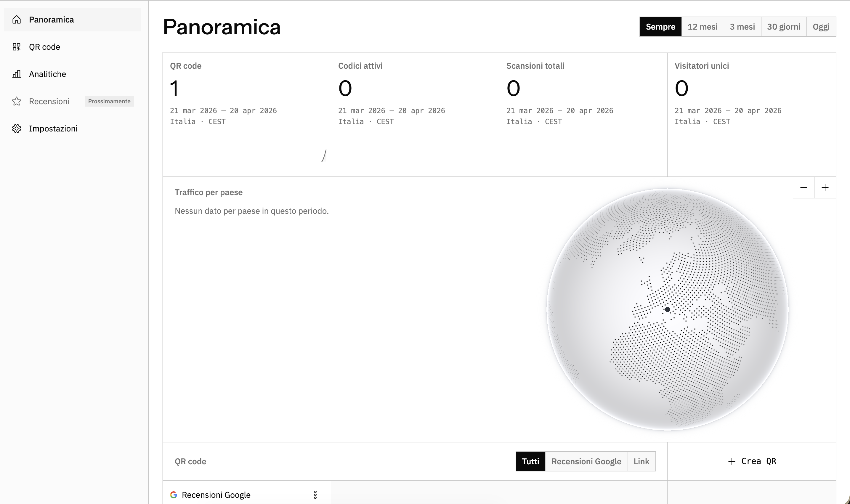Open the three-dot menu on Recensioni Google card
The image size is (850, 504).
pos(315,495)
